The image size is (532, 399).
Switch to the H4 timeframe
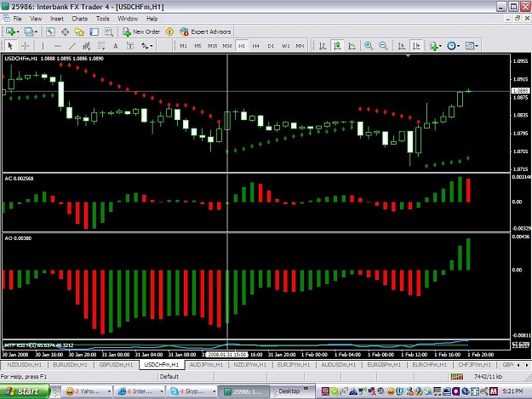pos(256,46)
